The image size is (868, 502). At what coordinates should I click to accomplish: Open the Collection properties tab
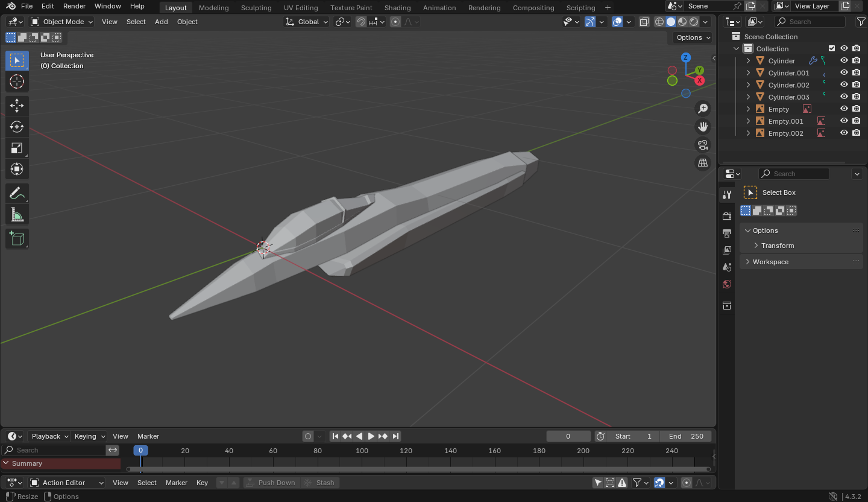pyautogui.click(x=727, y=305)
